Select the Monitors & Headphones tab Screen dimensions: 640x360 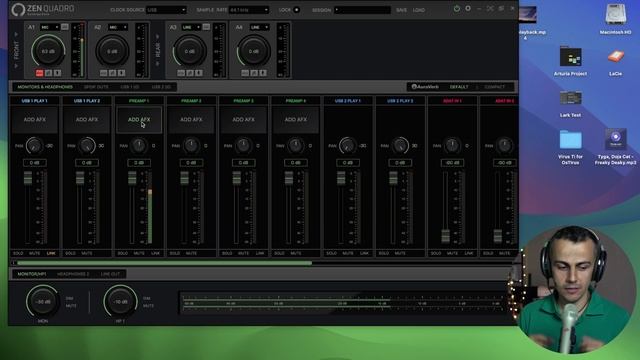[x=45, y=87]
